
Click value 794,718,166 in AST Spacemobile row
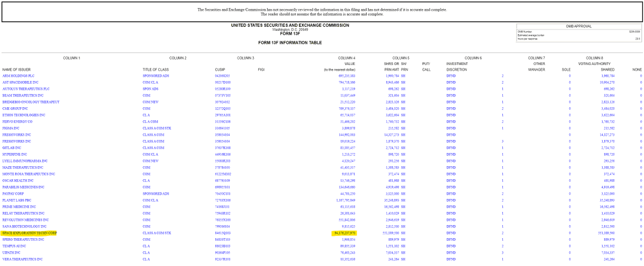(x=346, y=82)
